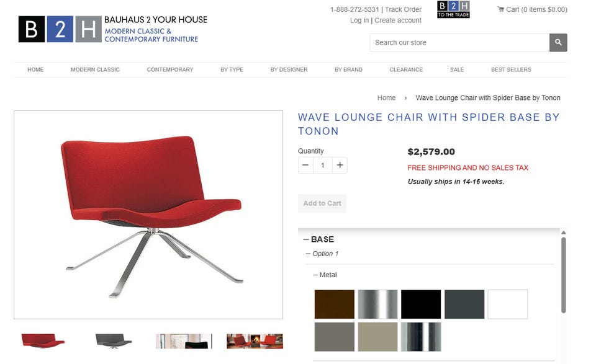Click the Add to Cart button
Viewport: 596px width, 364px height.
[x=322, y=203]
